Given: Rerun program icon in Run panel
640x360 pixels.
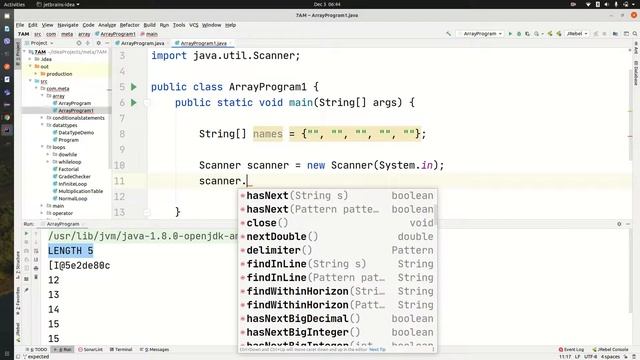Looking at the screenshot, I should pos(27,234).
